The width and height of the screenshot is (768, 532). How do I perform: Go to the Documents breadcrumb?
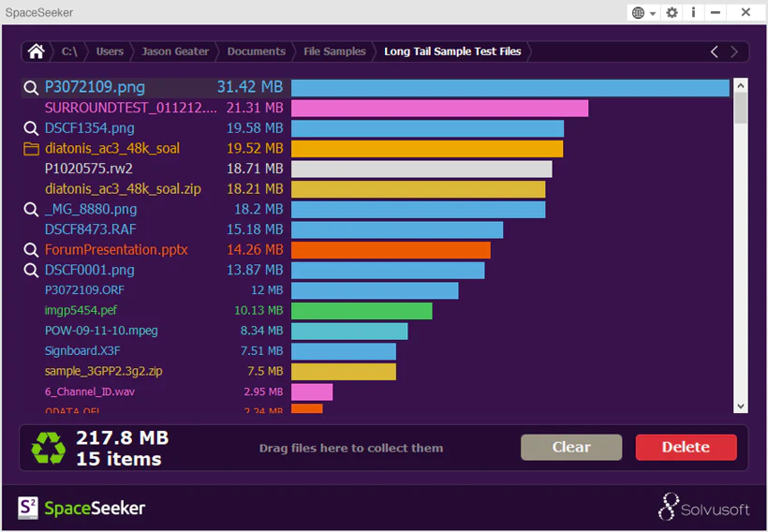257,52
